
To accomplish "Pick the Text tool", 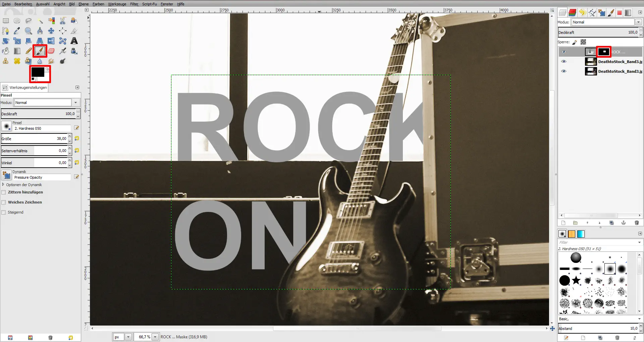I will (74, 41).
